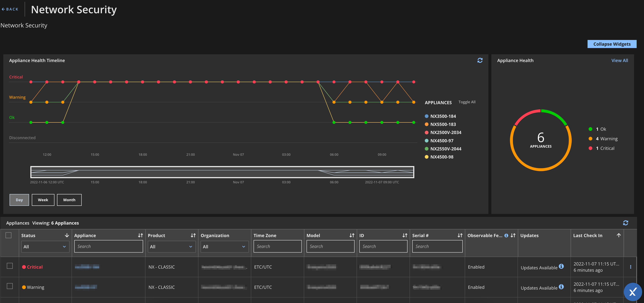644x303 pixels.
Task: Open info for Warning row Updates Available
Action: (x=561, y=286)
